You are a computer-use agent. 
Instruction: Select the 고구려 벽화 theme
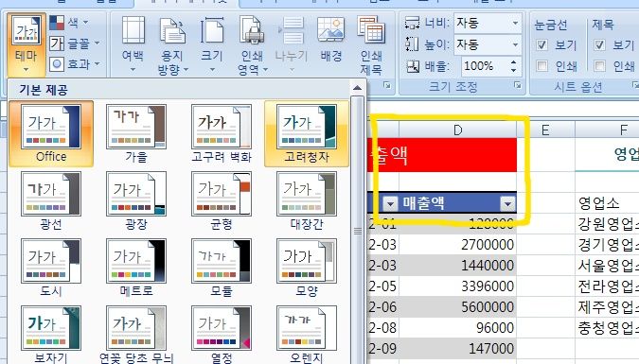pyautogui.click(x=222, y=133)
